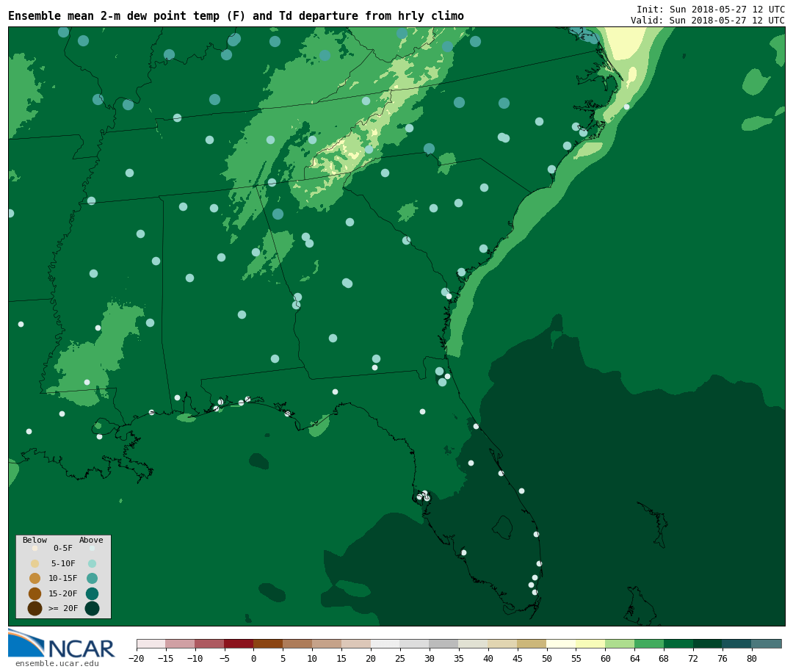
Task: Pick the pale yellow swatch between 55 and 60
Action: point(590,643)
